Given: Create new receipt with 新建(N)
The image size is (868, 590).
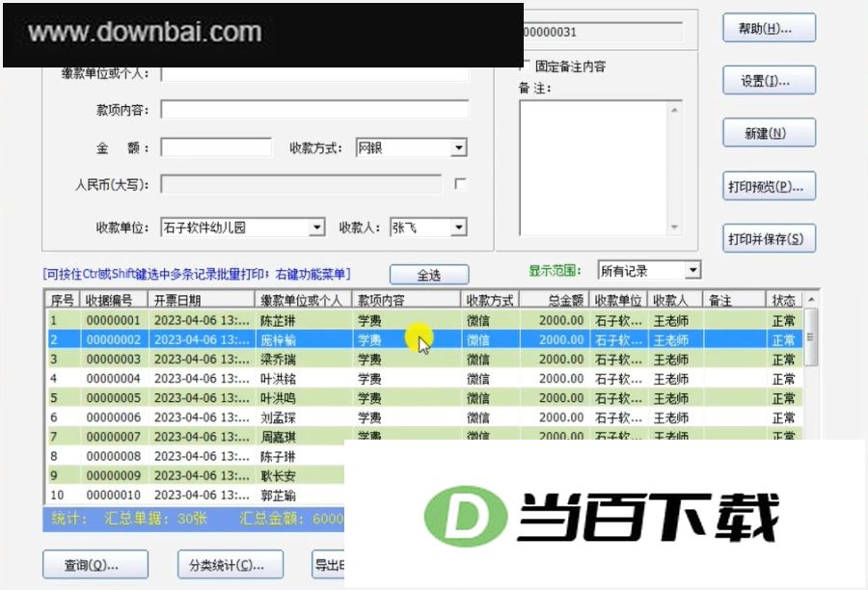Looking at the screenshot, I should click(x=769, y=133).
